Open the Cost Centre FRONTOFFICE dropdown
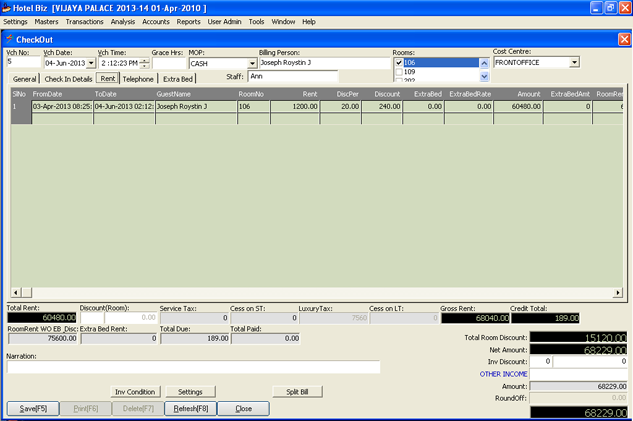The width and height of the screenshot is (633, 421). [574, 62]
